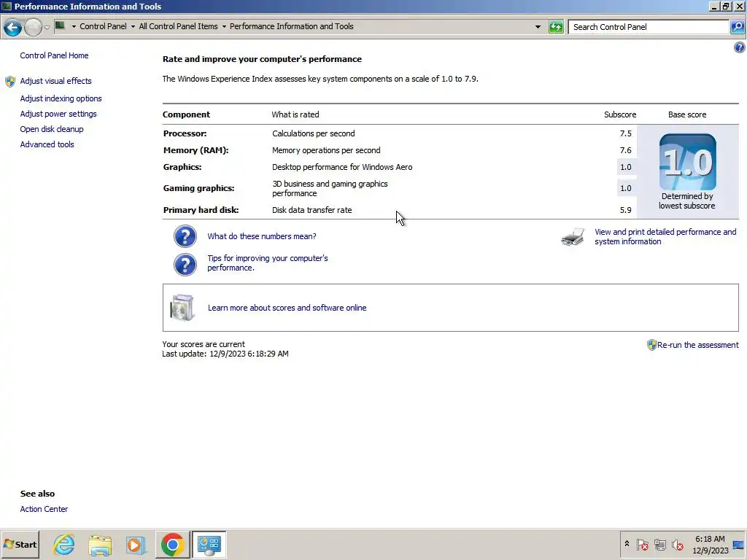Click the Memory (RAM): row label
Viewport: 747px width, 560px height.
click(196, 150)
